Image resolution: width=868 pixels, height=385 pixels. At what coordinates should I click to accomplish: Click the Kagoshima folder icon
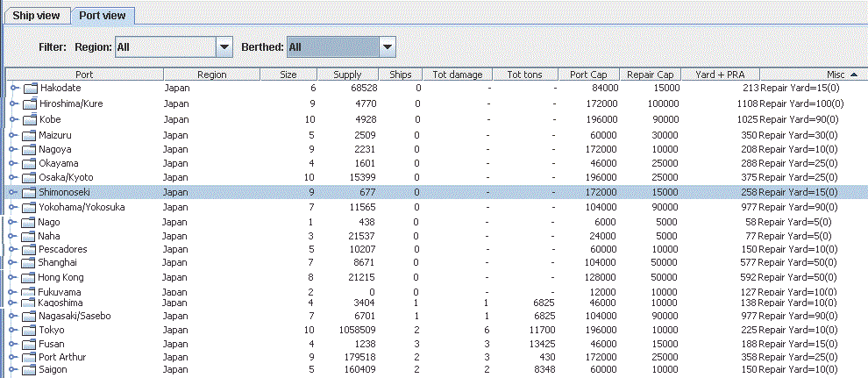pos(29,303)
